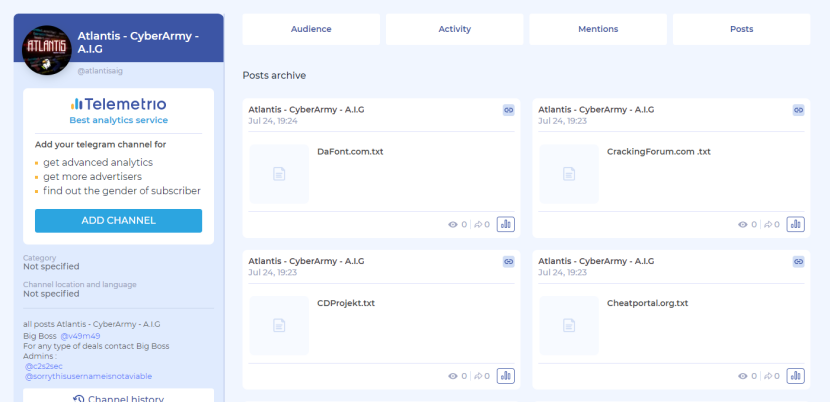
Task: Click views eye icon on CDProjekt.txt post
Action: tap(453, 376)
